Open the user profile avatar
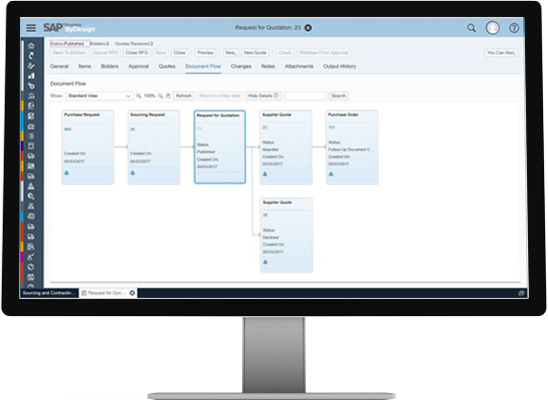Viewport: 548px width, 400px height. click(x=492, y=28)
